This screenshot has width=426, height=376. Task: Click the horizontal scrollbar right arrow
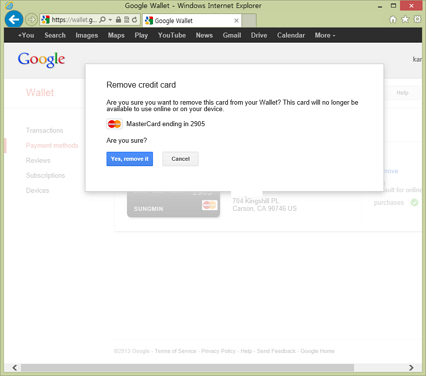click(x=411, y=368)
